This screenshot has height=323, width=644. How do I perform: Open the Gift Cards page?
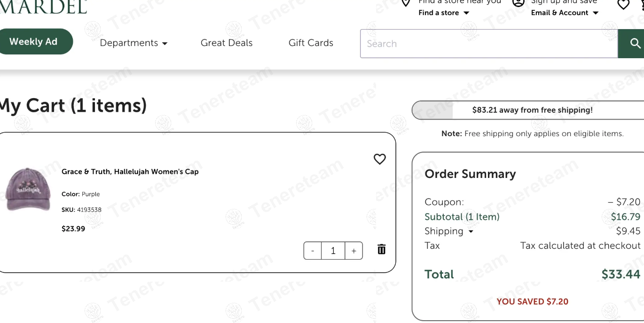click(311, 43)
